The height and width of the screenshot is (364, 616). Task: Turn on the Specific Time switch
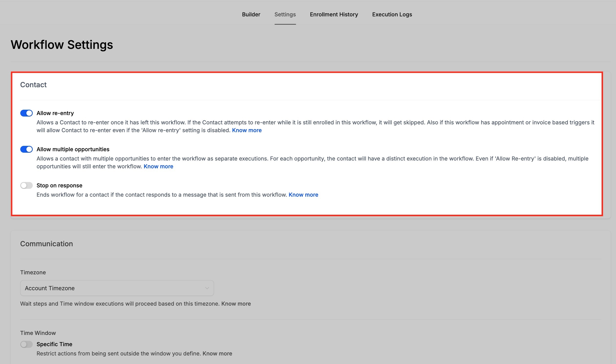point(26,344)
